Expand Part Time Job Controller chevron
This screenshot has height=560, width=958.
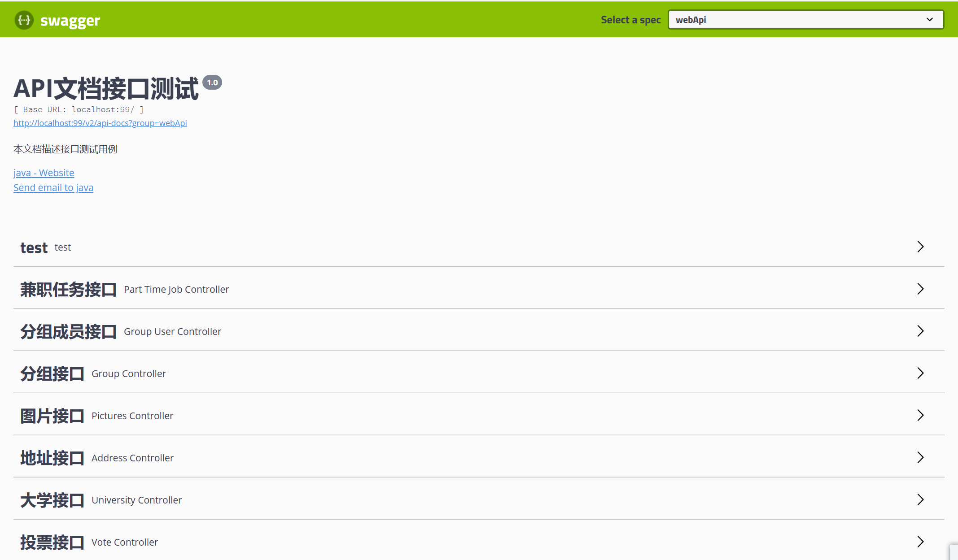pyautogui.click(x=920, y=289)
